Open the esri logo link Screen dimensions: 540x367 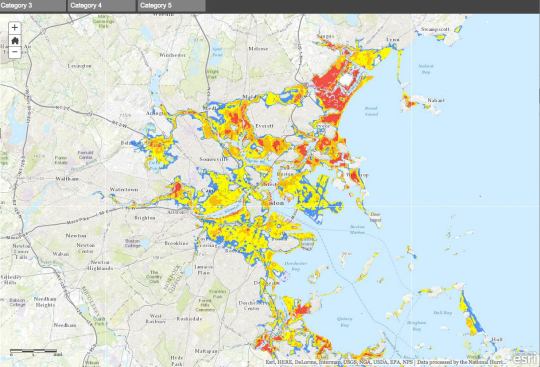point(524,359)
